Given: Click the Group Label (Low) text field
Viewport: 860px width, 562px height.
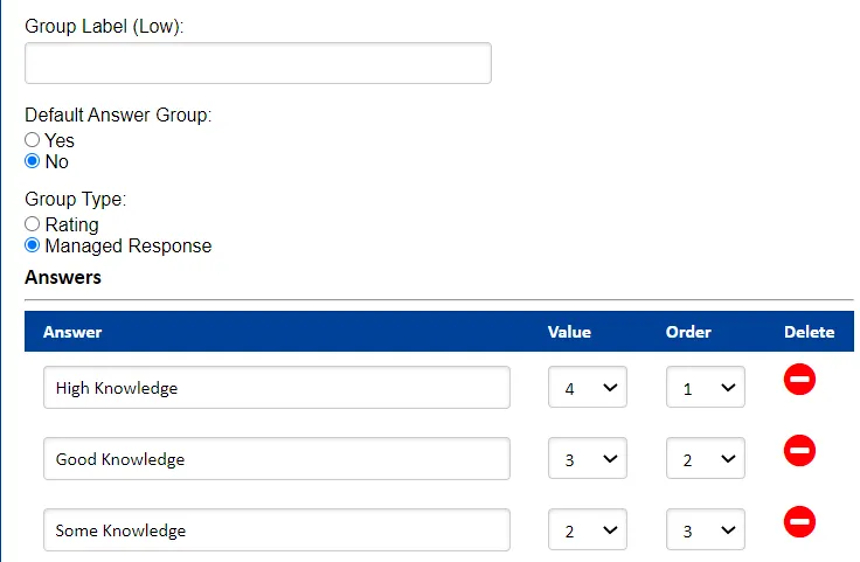Looking at the screenshot, I should pos(258,63).
